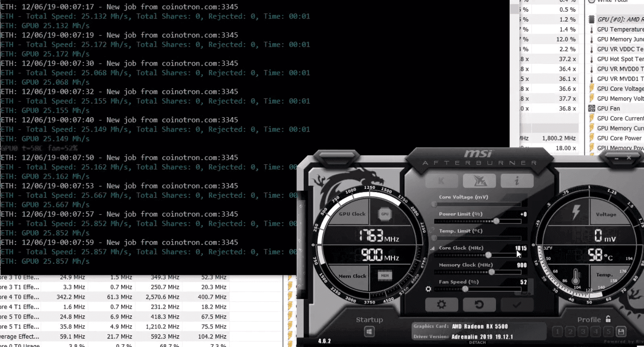Click the 342.2 MHz cell in core table
Screen dimensions: 644x347
click(71, 297)
